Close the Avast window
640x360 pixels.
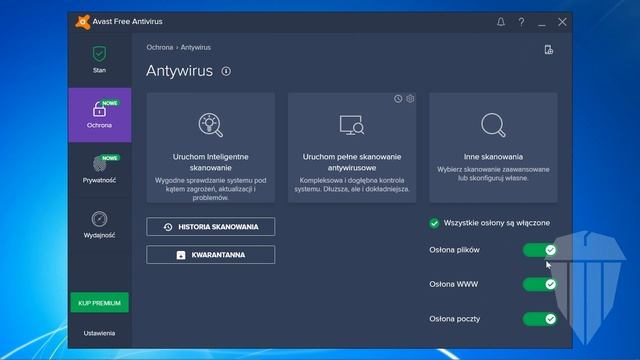[562, 22]
